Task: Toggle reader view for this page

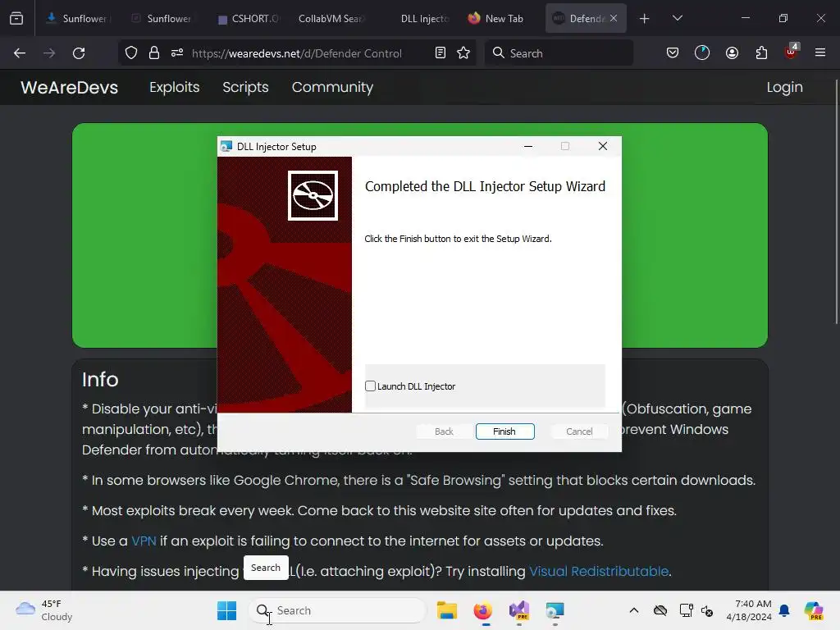Action: [441, 53]
